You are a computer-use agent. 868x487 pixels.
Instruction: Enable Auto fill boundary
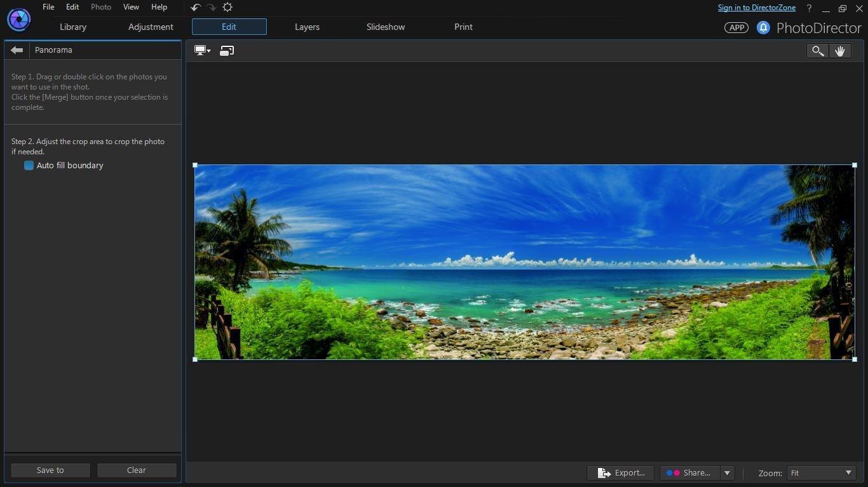click(x=29, y=165)
